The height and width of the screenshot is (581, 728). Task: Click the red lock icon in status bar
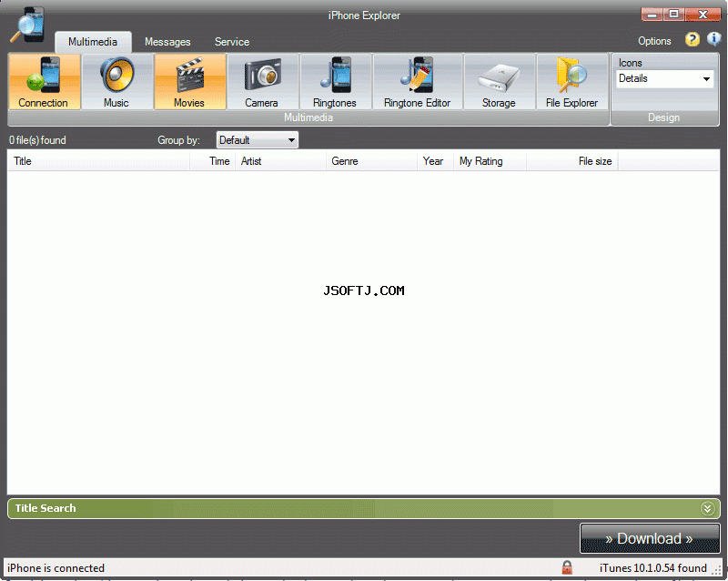click(567, 567)
